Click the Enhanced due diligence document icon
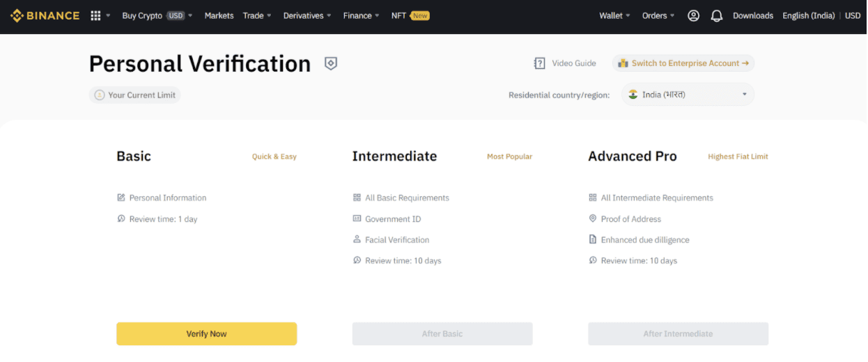868x362 pixels. coord(593,239)
